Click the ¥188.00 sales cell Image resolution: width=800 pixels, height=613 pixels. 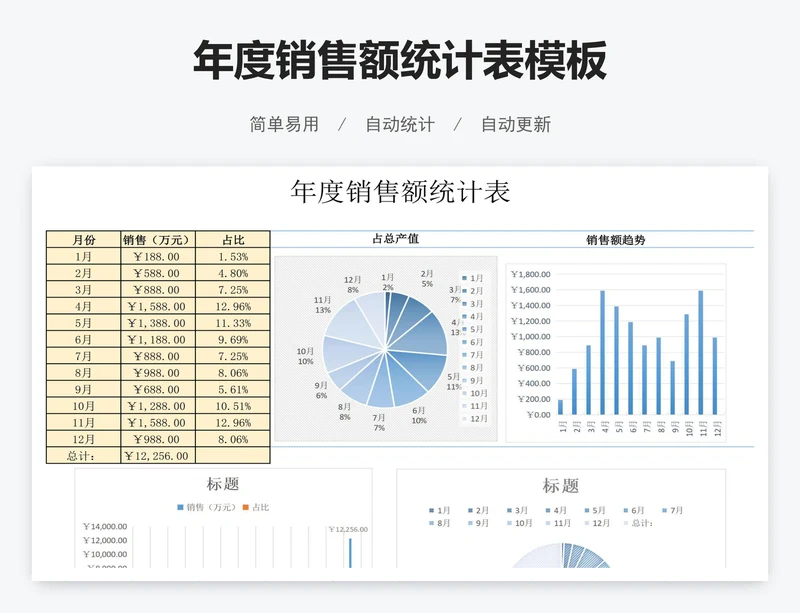pos(158,257)
